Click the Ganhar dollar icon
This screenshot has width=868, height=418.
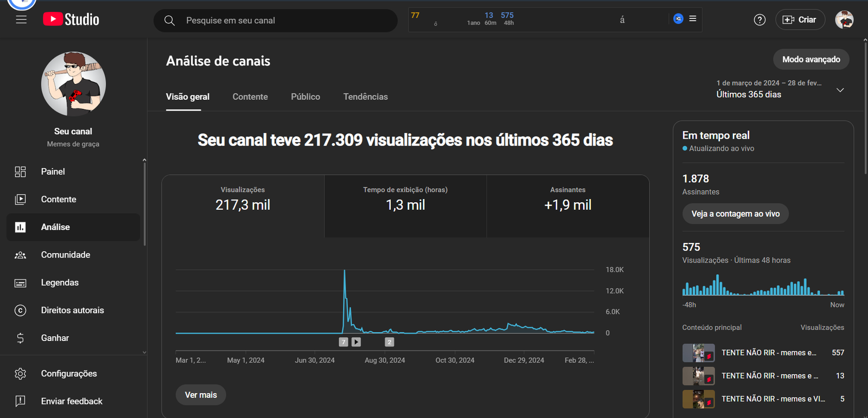pos(20,338)
